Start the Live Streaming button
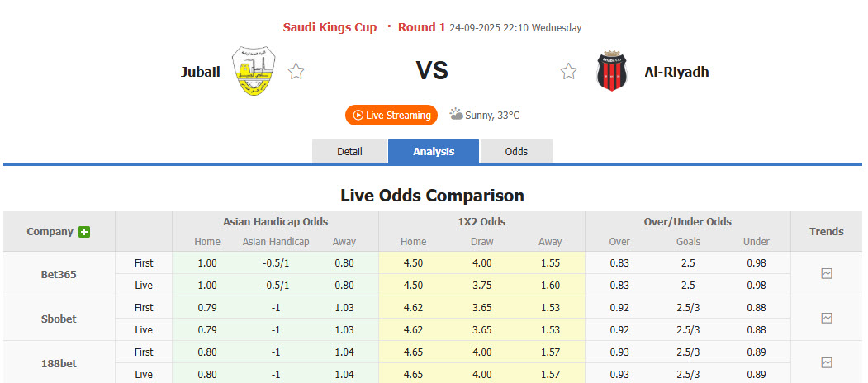 pos(391,116)
